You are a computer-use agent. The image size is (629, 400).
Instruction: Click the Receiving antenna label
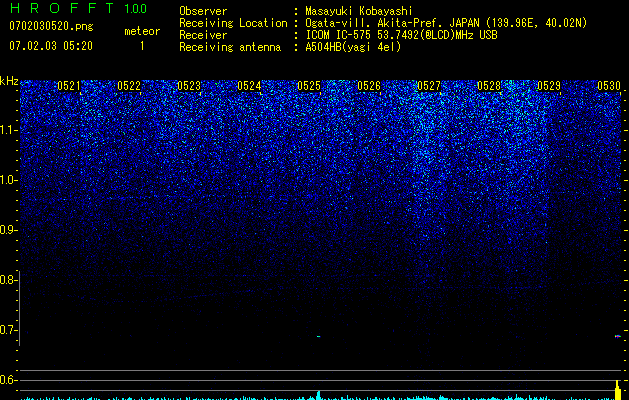point(230,47)
